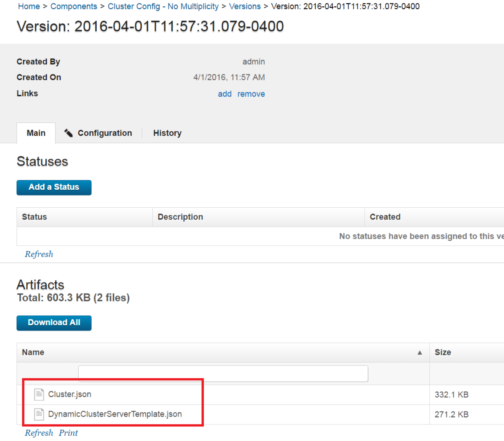This screenshot has width=504, height=441.
Task: Click the file icon beside DynamicClusterServerTemplate.json
Action: (x=39, y=414)
